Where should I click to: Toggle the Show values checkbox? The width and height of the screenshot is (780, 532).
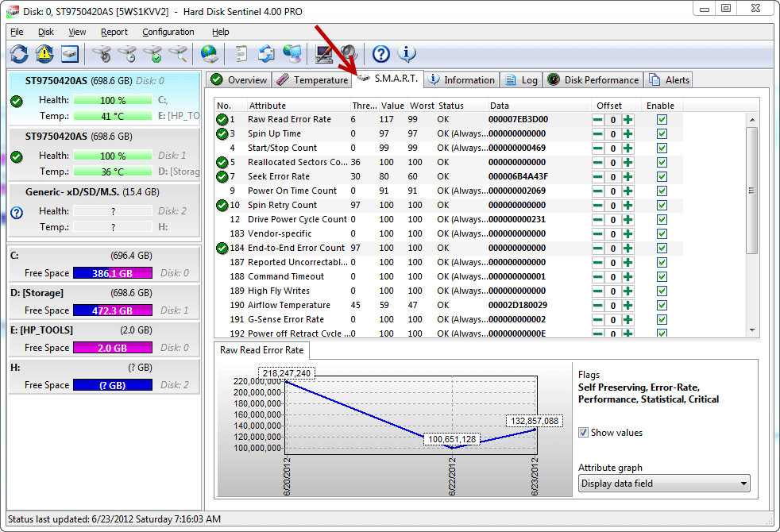584,433
